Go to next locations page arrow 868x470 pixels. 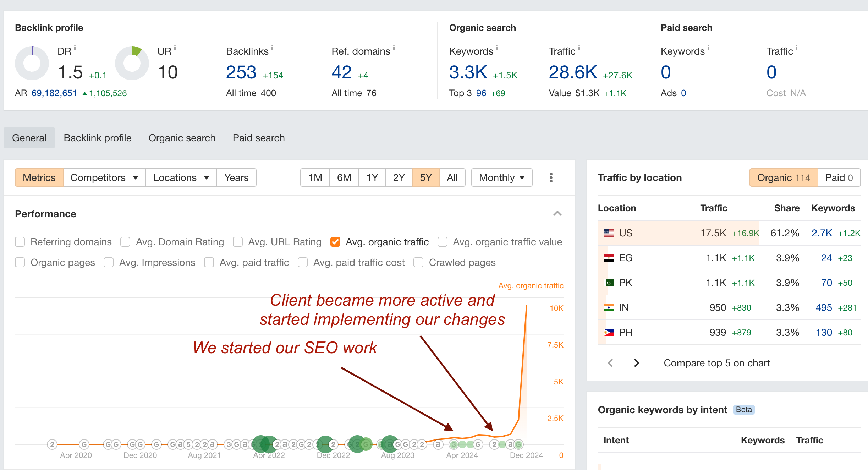[636, 363]
